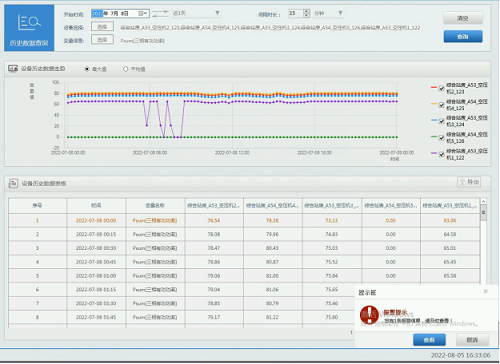Increase the interval value with stepper arrow

pyautogui.click(x=307, y=11)
